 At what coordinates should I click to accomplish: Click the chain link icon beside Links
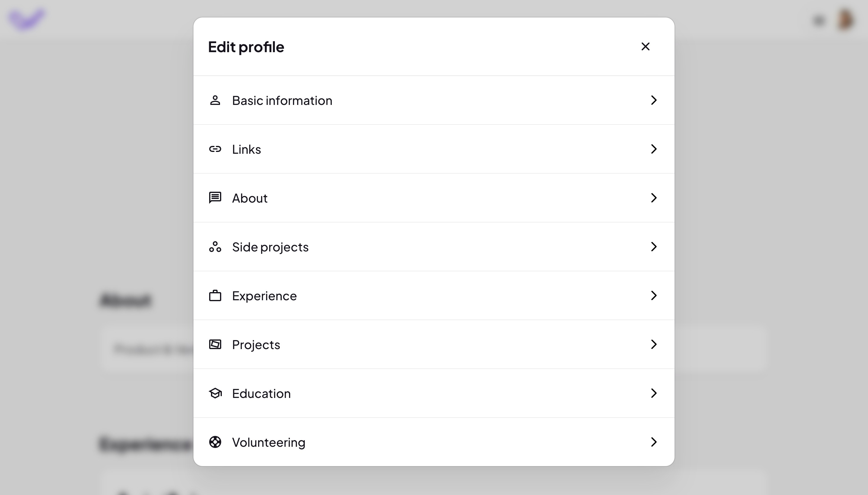pyautogui.click(x=215, y=149)
